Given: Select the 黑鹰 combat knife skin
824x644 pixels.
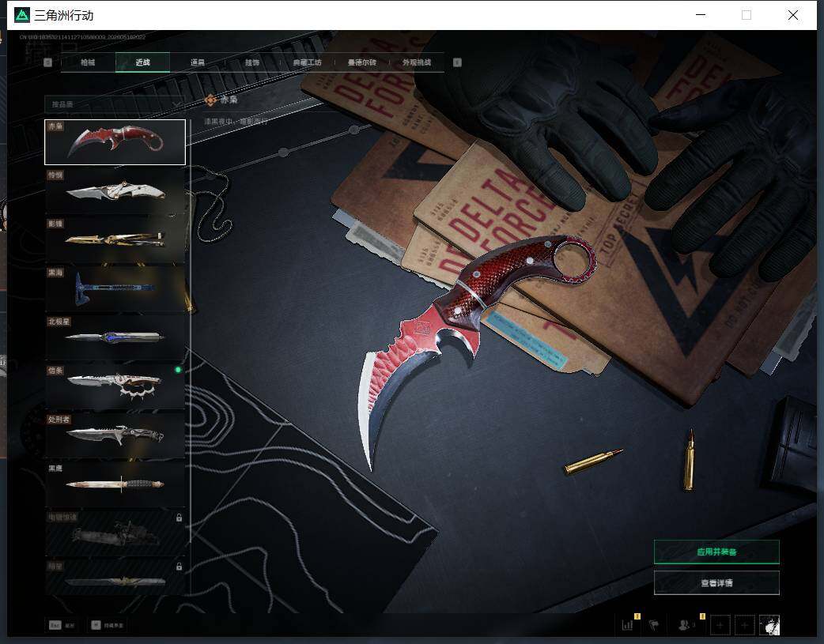Looking at the screenshot, I should click(x=115, y=484).
